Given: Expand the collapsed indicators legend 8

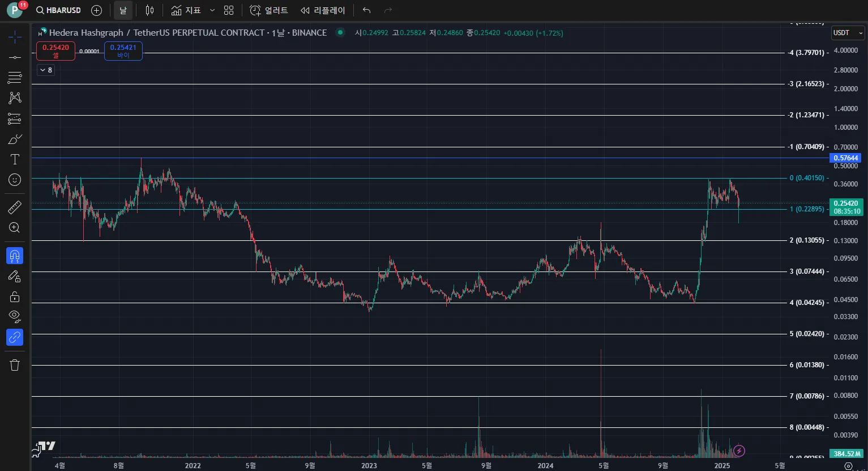Looking at the screenshot, I should (46, 70).
